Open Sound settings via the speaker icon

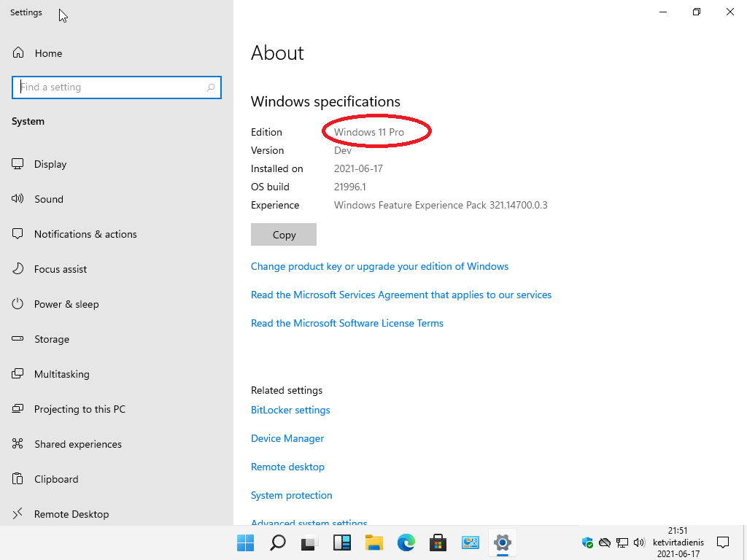pyautogui.click(x=18, y=199)
